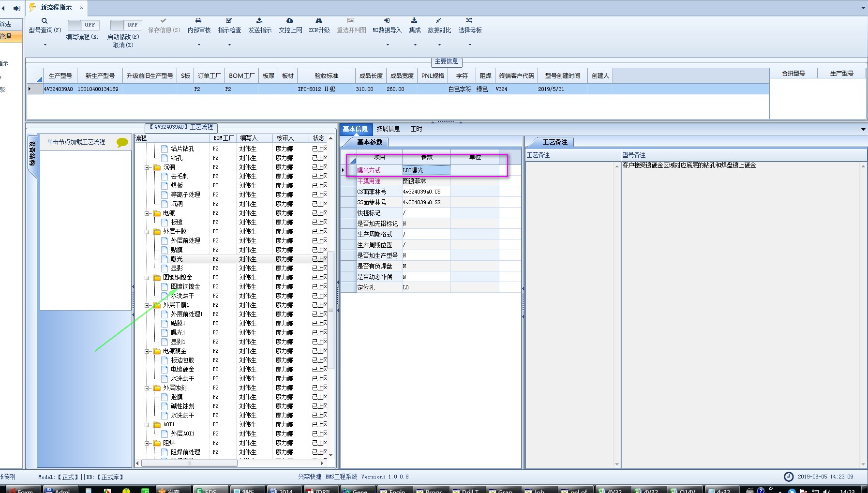
Task: Select the 阻焊前处理 tree node
Action: (185, 452)
